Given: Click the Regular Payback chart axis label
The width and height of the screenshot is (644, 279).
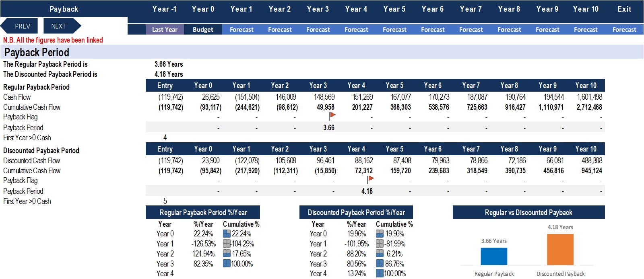Looking at the screenshot, I should tap(494, 274).
